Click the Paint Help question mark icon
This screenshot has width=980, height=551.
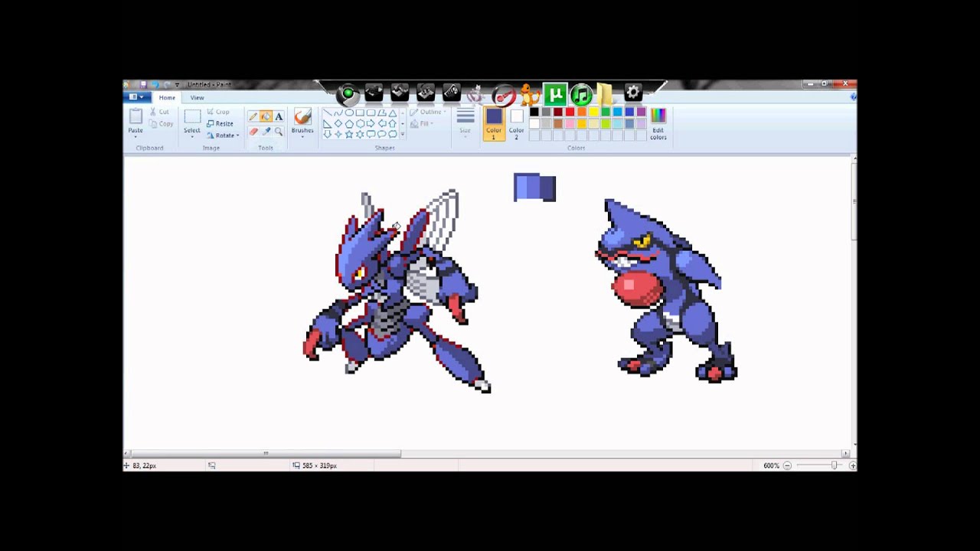[853, 97]
